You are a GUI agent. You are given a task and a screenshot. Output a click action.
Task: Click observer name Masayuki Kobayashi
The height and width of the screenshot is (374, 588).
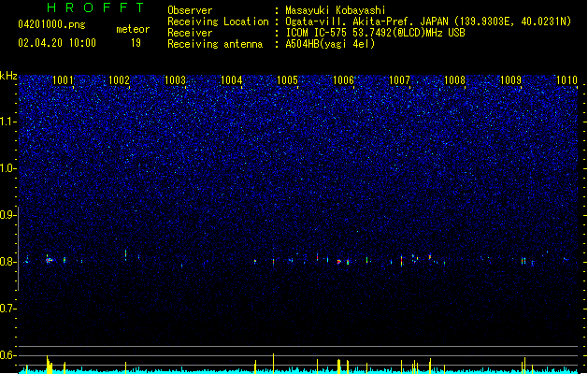tap(336, 10)
